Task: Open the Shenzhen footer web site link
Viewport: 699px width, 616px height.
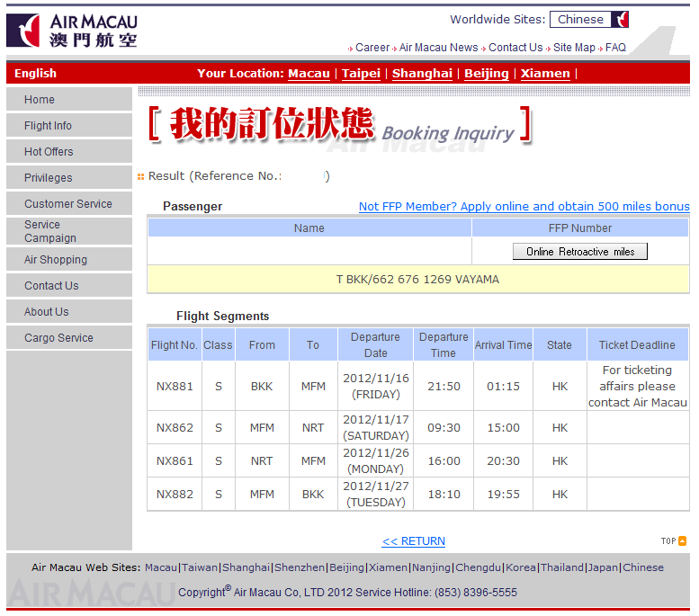Action: 300,567
